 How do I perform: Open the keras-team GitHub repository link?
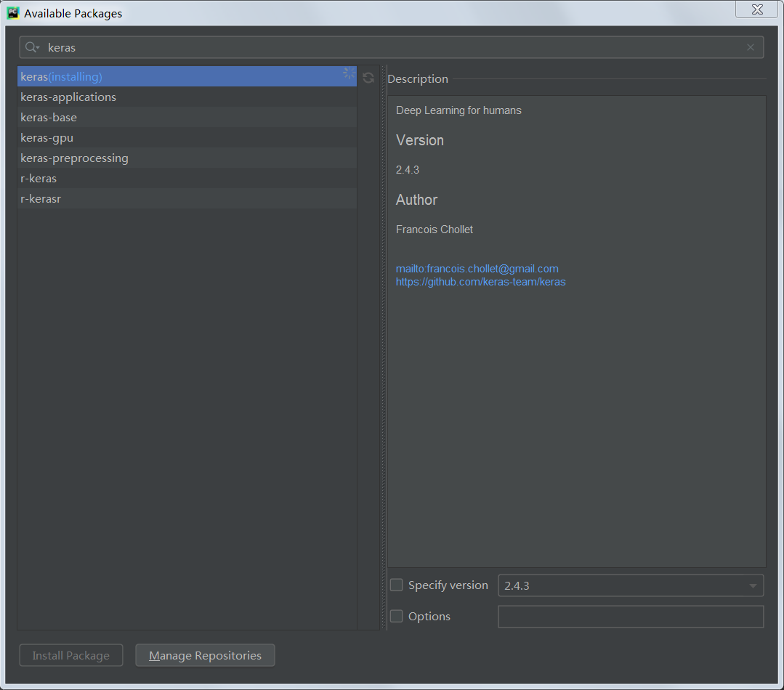point(480,282)
